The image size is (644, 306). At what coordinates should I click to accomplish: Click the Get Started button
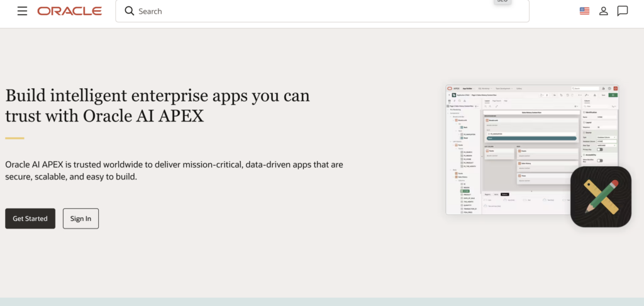click(x=30, y=218)
